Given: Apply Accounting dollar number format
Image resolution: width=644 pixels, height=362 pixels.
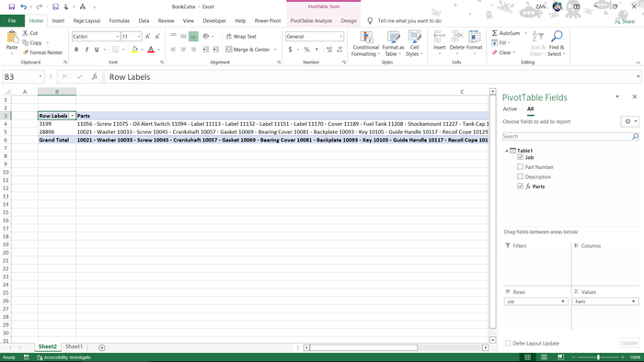Looking at the screenshot, I should pyautogui.click(x=291, y=50).
